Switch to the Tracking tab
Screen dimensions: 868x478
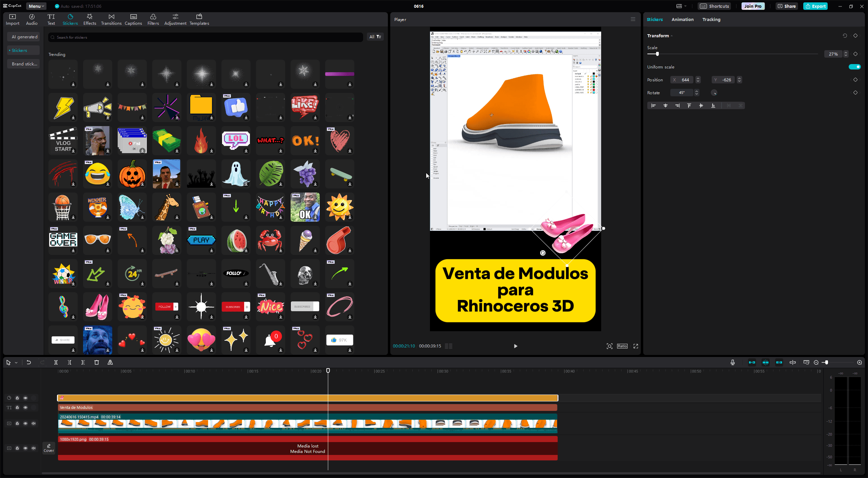(711, 19)
